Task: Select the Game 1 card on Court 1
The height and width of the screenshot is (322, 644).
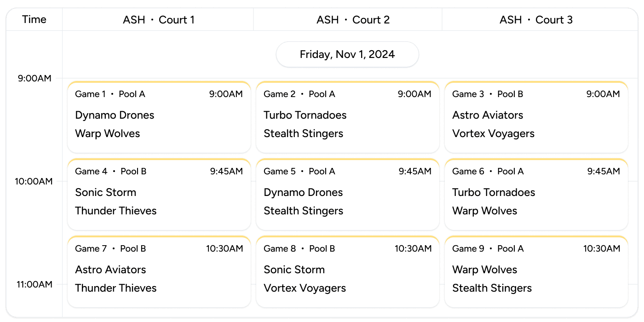Action: pyautogui.click(x=159, y=116)
